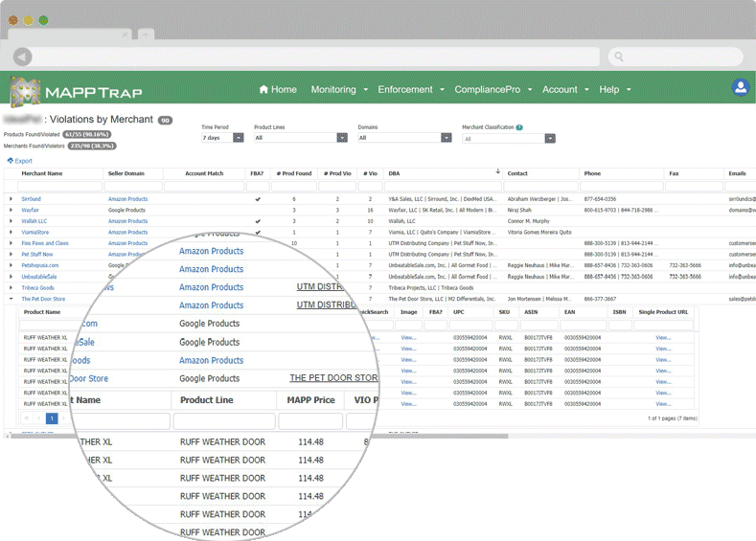Click the DBA column sort arrow
Screen dimensions: 756x541
tap(497, 171)
